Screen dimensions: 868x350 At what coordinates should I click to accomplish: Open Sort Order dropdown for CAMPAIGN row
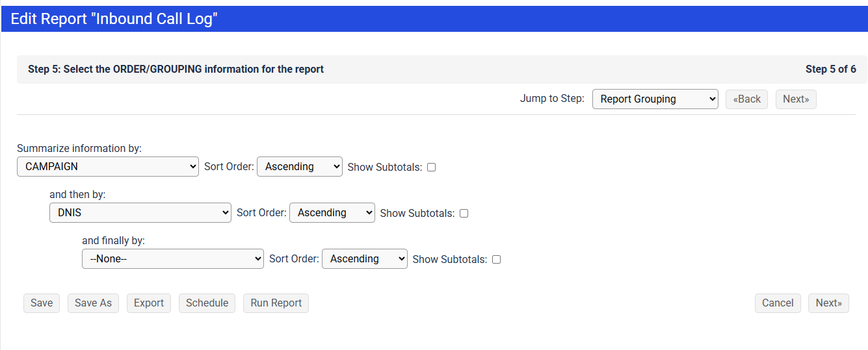tap(300, 167)
